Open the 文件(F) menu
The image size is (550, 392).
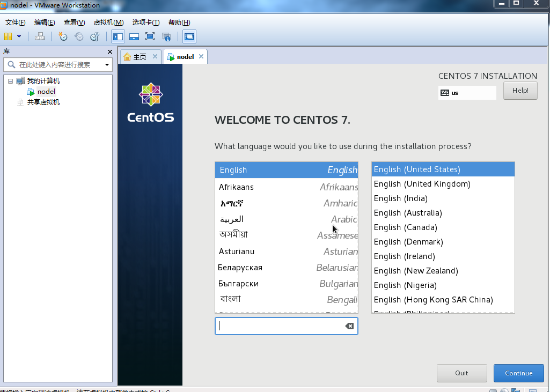(x=15, y=23)
